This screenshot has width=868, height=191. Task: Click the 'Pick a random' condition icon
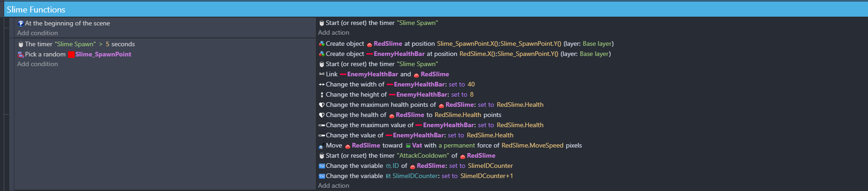point(20,55)
